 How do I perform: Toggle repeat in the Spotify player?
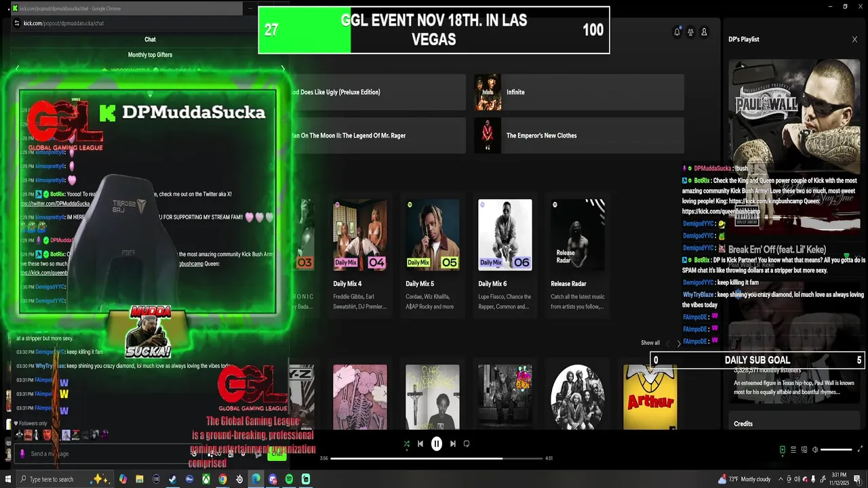tap(467, 444)
